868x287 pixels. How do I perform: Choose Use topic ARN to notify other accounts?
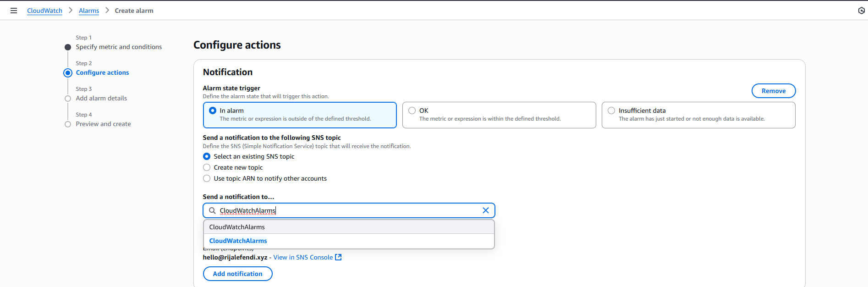coord(207,178)
